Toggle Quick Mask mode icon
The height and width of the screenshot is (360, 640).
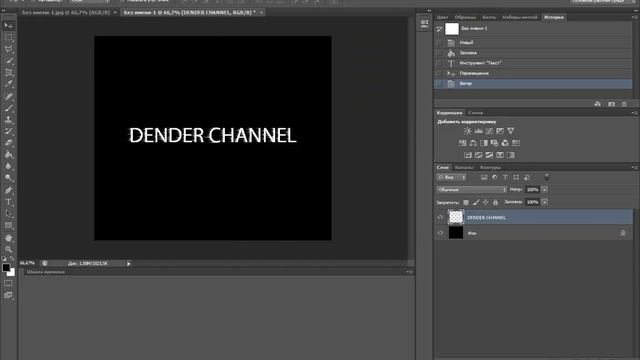coord(9,283)
